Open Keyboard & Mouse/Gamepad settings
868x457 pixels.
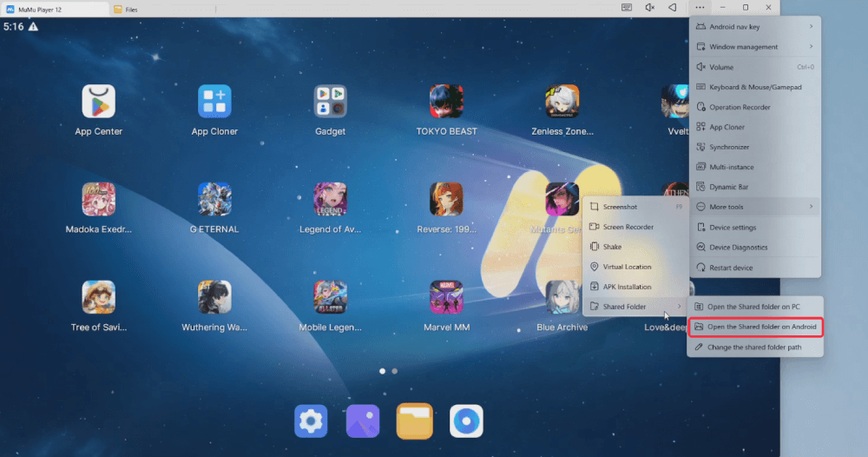(756, 87)
